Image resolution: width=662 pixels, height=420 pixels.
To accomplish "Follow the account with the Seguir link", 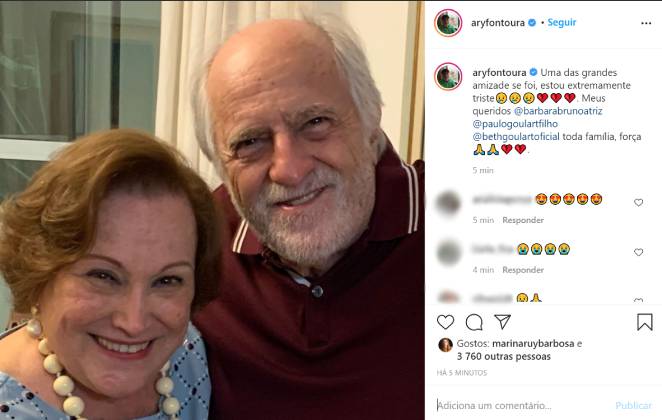I will point(562,22).
